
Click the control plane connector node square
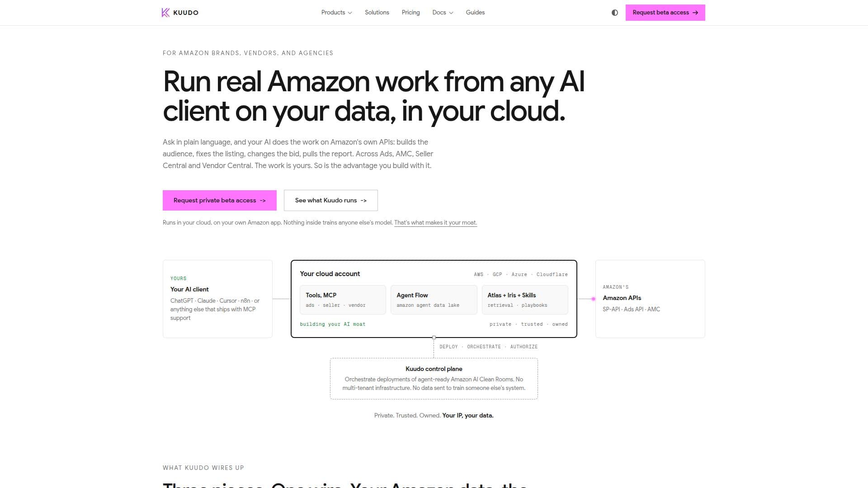[x=434, y=338]
